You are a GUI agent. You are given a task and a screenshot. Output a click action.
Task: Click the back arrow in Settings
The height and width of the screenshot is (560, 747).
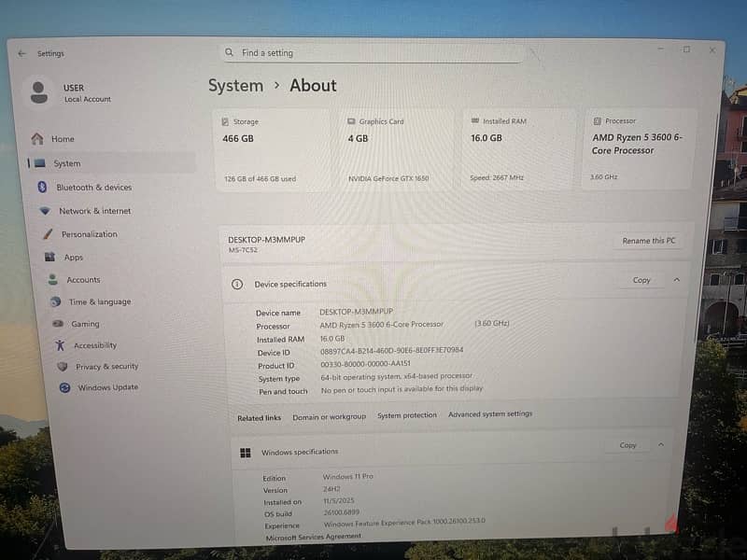[x=21, y=54]
